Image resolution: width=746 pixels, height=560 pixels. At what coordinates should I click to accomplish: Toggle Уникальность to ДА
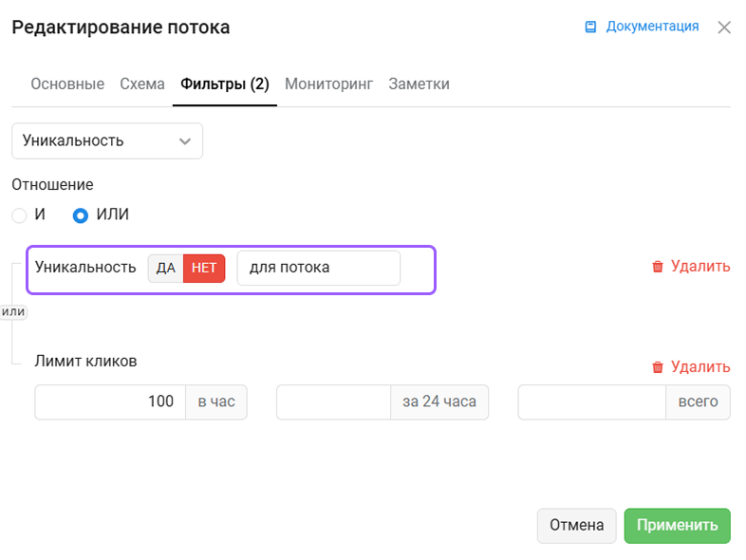[165, 269]
